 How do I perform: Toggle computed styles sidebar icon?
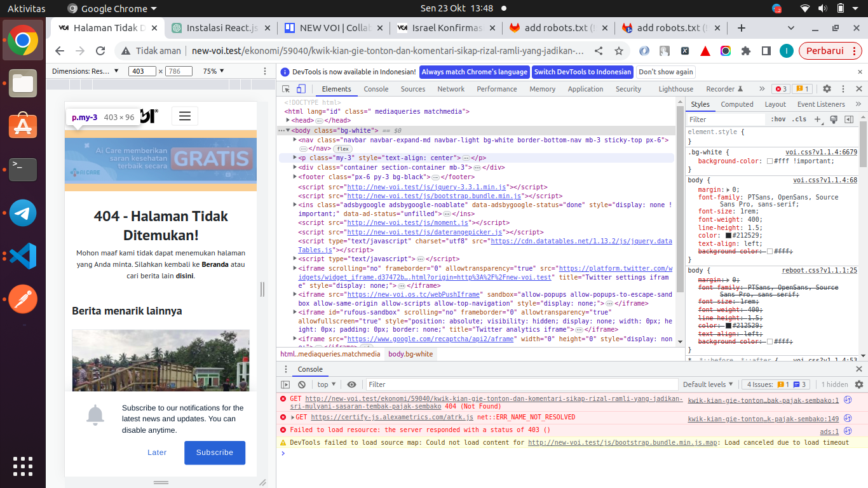[848, 119]
